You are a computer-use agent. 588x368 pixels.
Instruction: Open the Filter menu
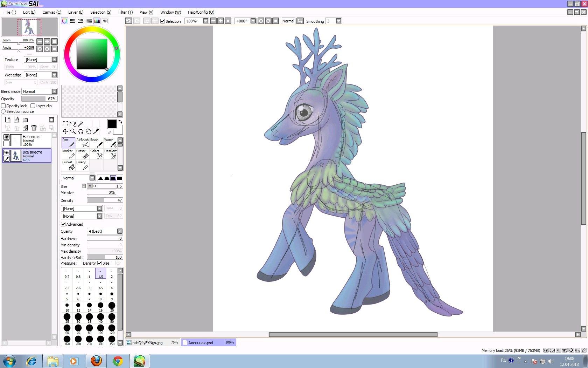coord(125,12)
